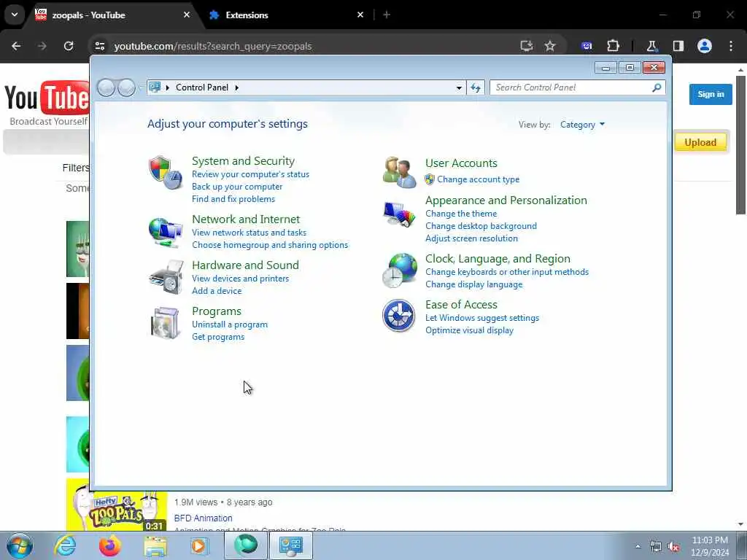The width and height of the screenshot is (747, 560).
Task: Click Let Windows suggest settings link
Action: 482,318
